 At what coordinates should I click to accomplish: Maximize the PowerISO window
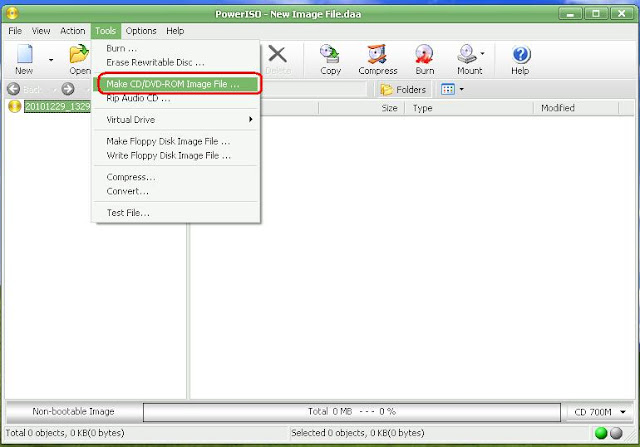click(x=596, y=13)
